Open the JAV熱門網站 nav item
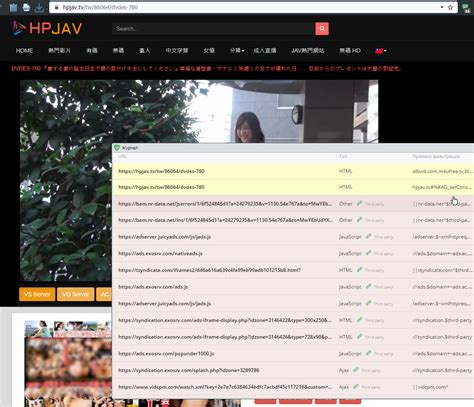Image resolution: width=474 pixels, height=407 pixels. (x=308, y=51)
